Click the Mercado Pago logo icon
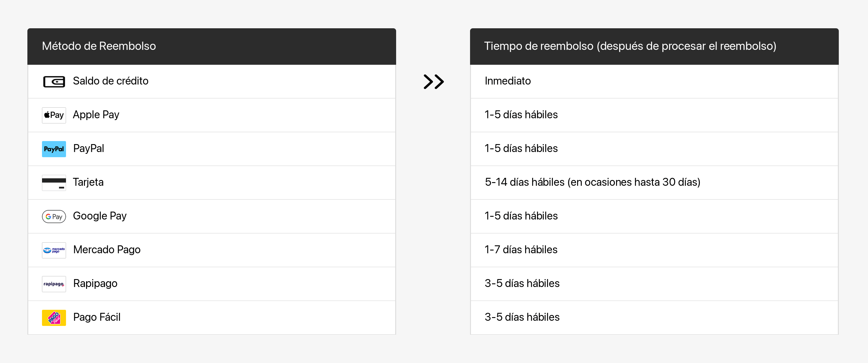868x363 pixels. [54, 250]
